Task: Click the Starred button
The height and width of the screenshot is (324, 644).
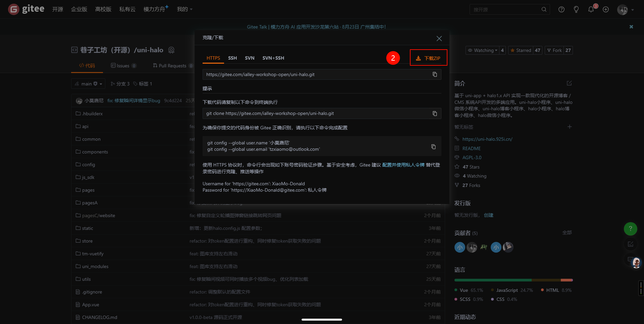Action: tap(521, 50)
